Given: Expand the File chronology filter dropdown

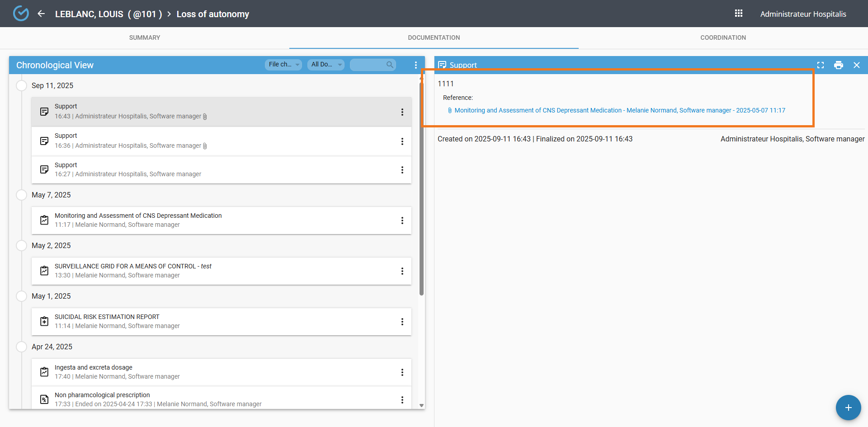Looking at the screenshot, I should pos(283,65).
